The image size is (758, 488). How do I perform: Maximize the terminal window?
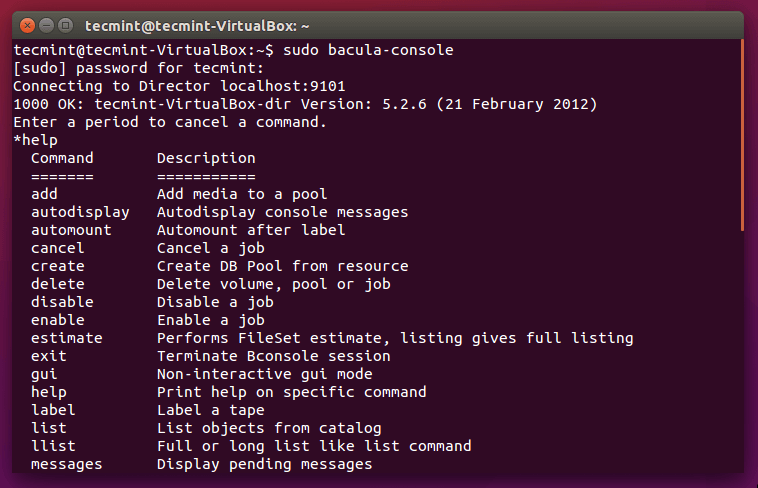66,24
